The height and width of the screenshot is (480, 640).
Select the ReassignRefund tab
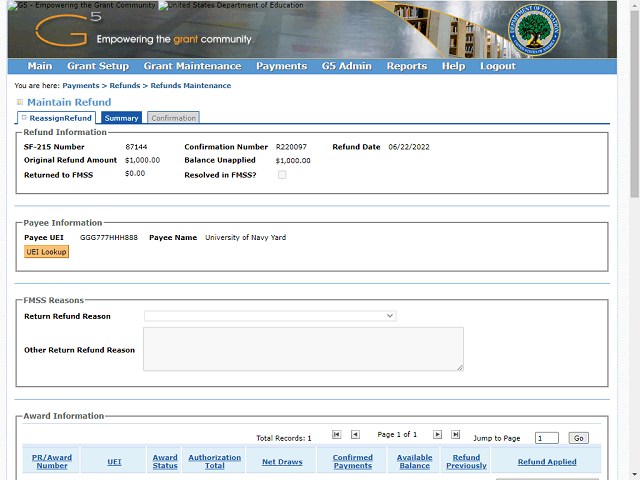point(60,118)
